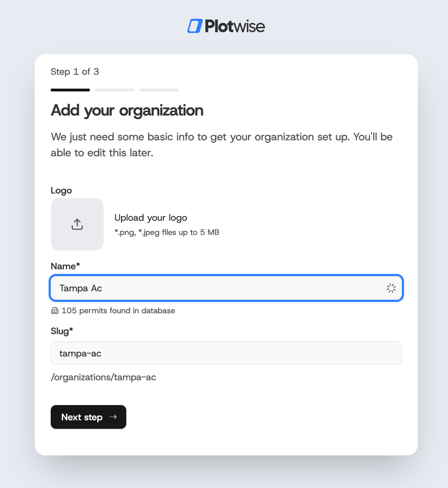
Task: Click the Name* field label
Action: click(65, 266)
